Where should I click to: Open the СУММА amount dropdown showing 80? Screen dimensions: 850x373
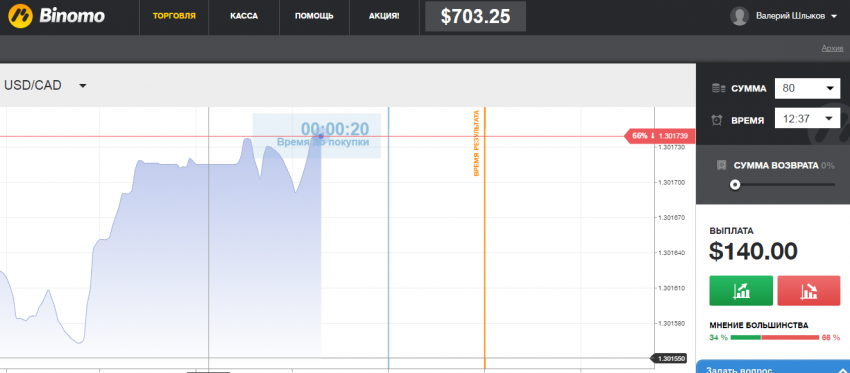[x=807, y=88]
